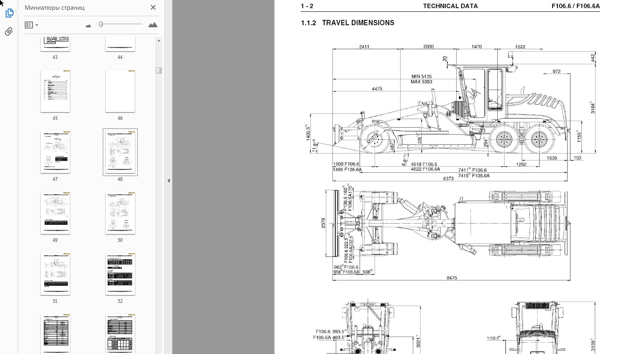Image resolution: width=644 pixels, height=354 pixels.
Task: Open the attachments paperclip panel
Action: [9, 31]
